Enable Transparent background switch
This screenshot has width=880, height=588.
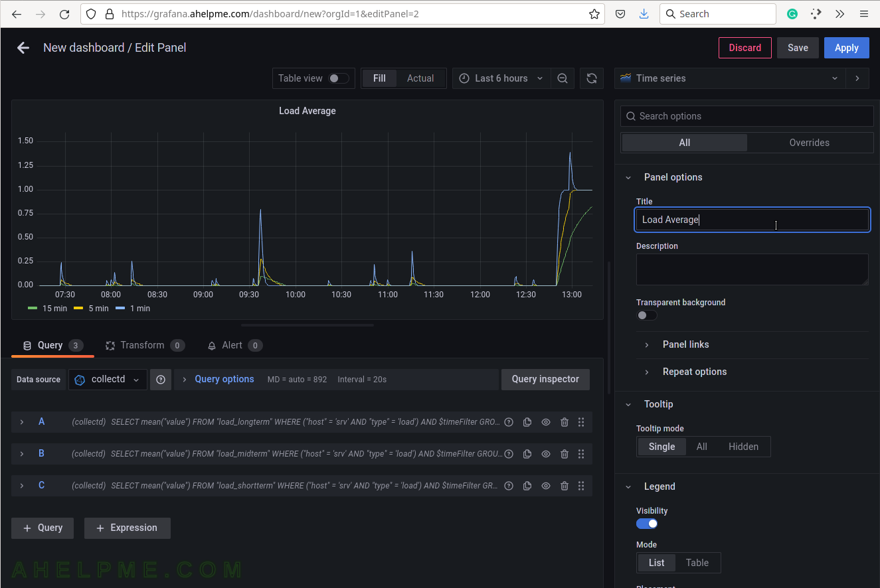click(647, 315)
